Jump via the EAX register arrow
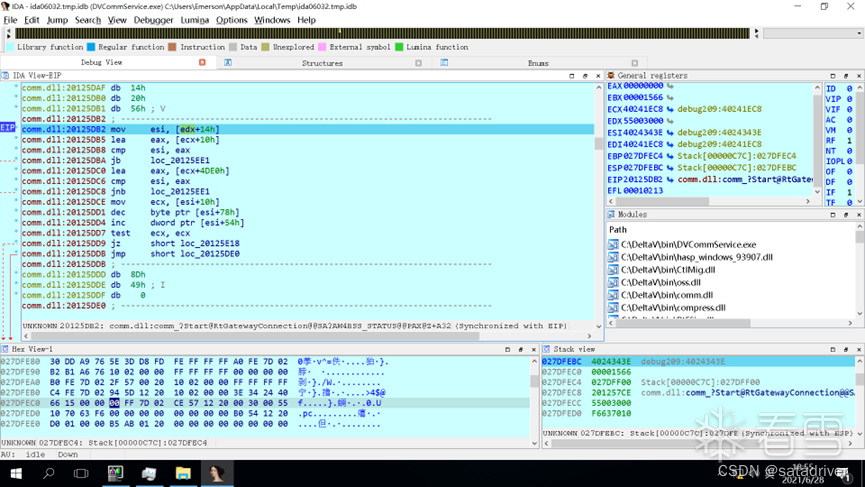 point(670,86)
